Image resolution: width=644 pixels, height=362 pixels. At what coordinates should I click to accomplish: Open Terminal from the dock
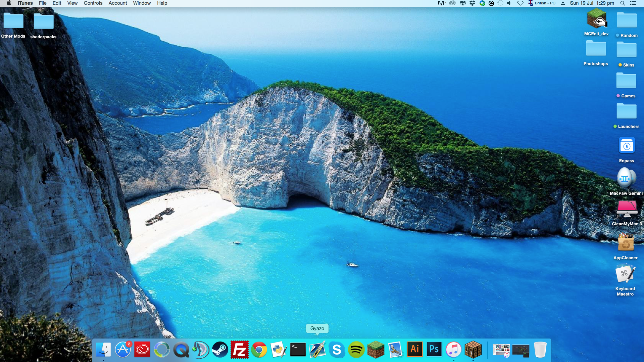298,350
